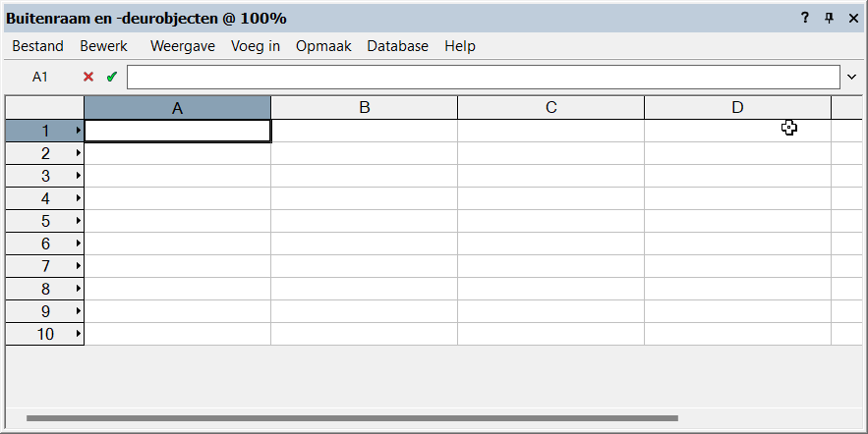
Task: Select column D header
Action: [737, 108]
